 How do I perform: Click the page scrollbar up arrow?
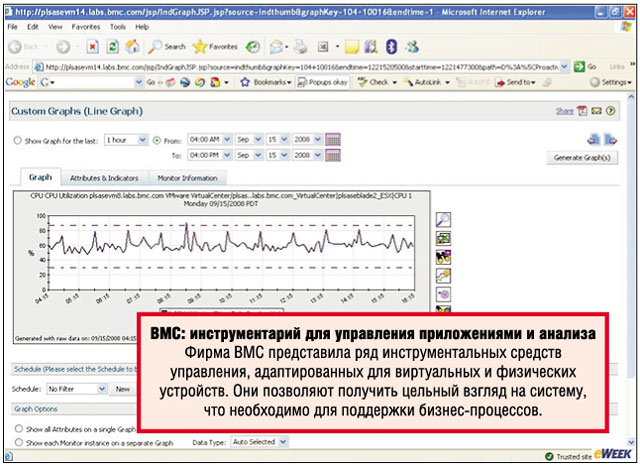point(631,98)
